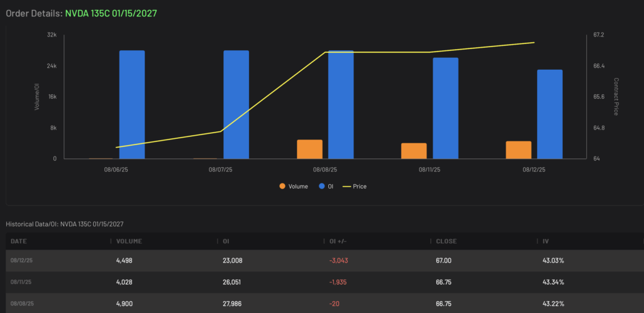Sort by the OI +/- column header
Image resolution: width=644 pixels, height=313 pixels.
tap(338, 241)
